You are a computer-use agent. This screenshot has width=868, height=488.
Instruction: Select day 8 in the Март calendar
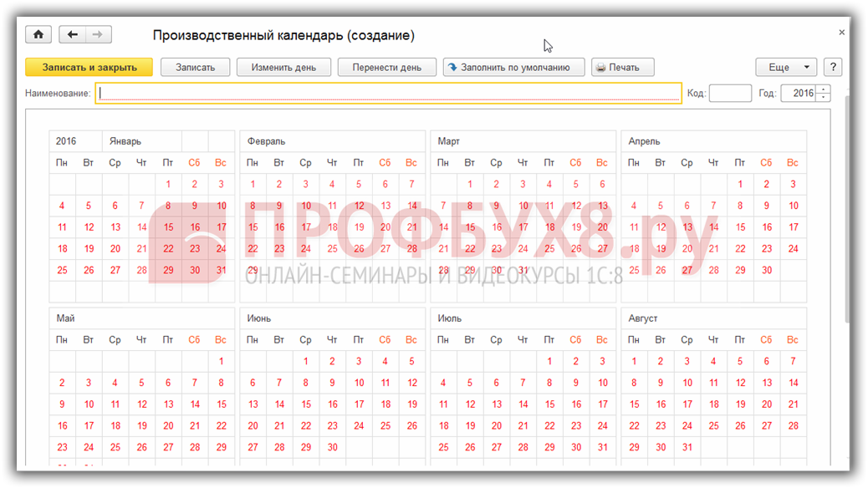(x=470, y=206)
